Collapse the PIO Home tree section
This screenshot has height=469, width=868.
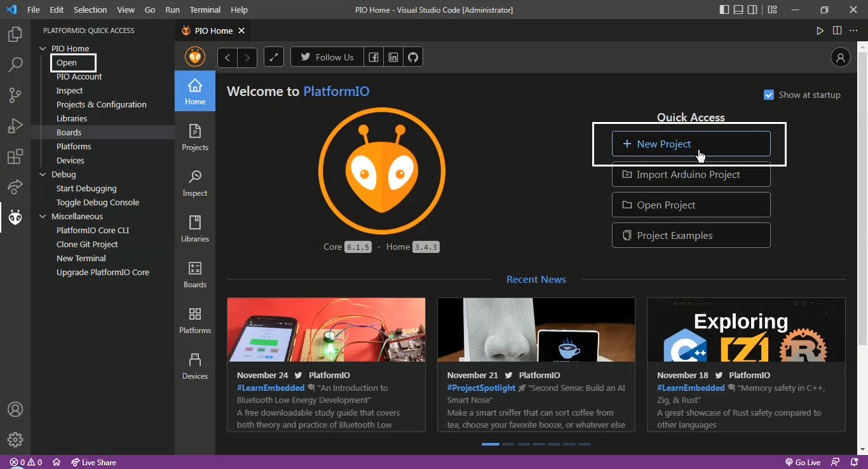[43, 48]
